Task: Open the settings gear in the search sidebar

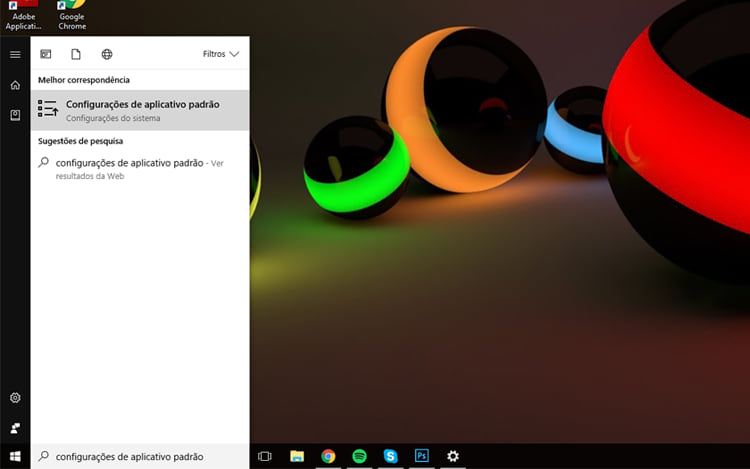Action: tap(15, 398)
